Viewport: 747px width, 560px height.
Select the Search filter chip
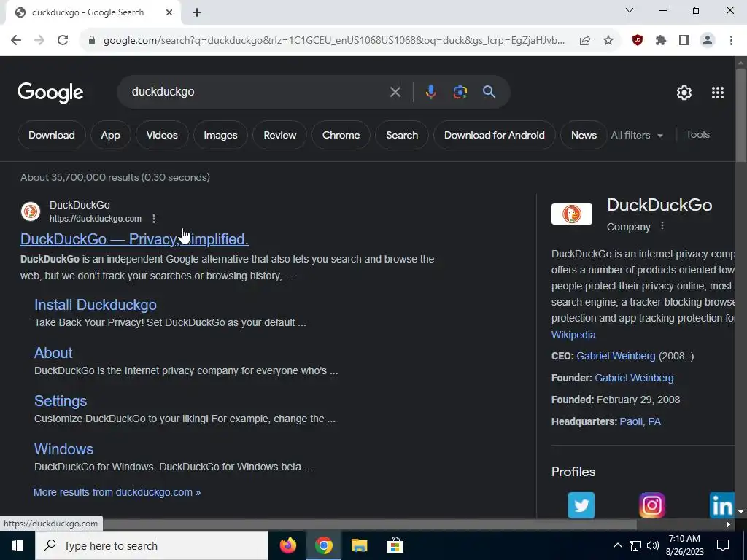pos(402,135)
